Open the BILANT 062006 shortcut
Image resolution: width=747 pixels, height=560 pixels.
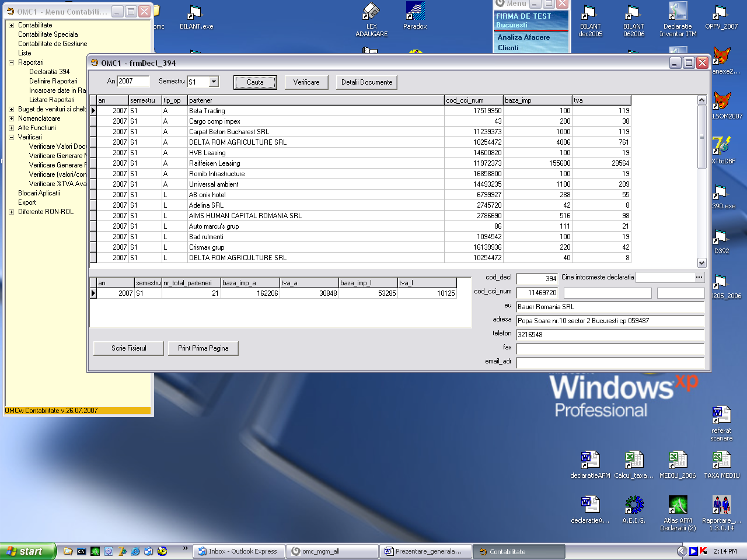(633, 21)
